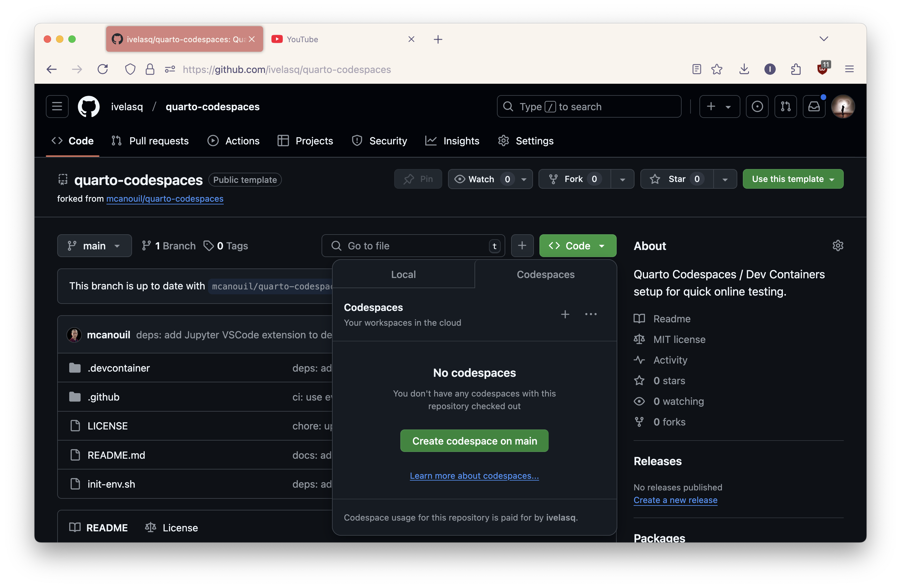Open the codespaces three-dot options menu
This screenshot has width=901, height=588.
click(x=591, y=314)
